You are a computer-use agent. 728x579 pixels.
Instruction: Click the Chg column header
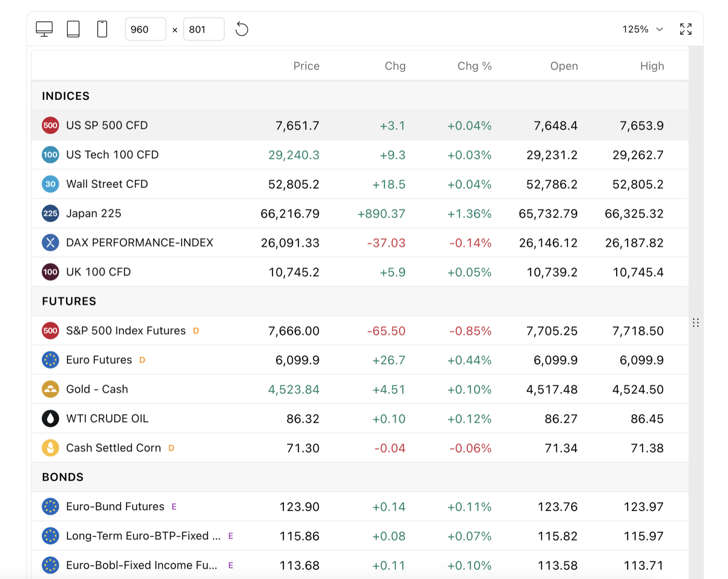[x=395, y=66]
